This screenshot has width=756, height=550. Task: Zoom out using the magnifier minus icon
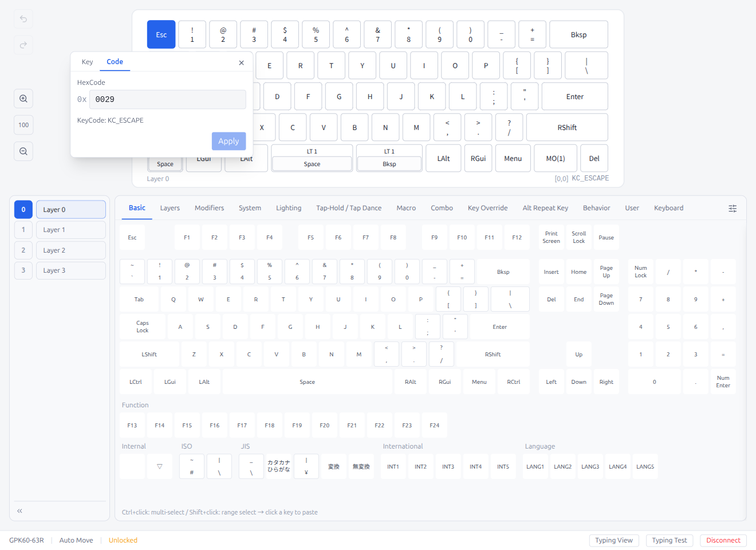(x=23, y=151)
